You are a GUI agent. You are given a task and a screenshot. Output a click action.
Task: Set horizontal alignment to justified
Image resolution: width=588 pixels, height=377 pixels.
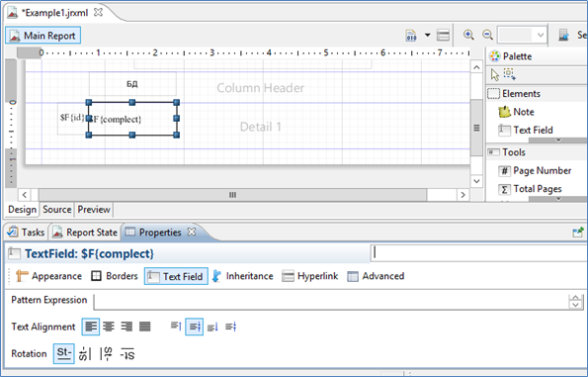coord(144,327)
